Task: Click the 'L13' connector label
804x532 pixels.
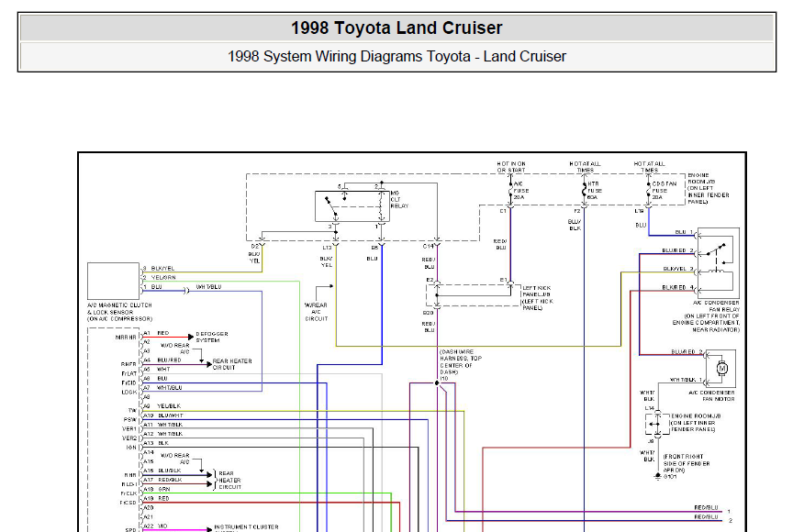Action: [327, 248]
